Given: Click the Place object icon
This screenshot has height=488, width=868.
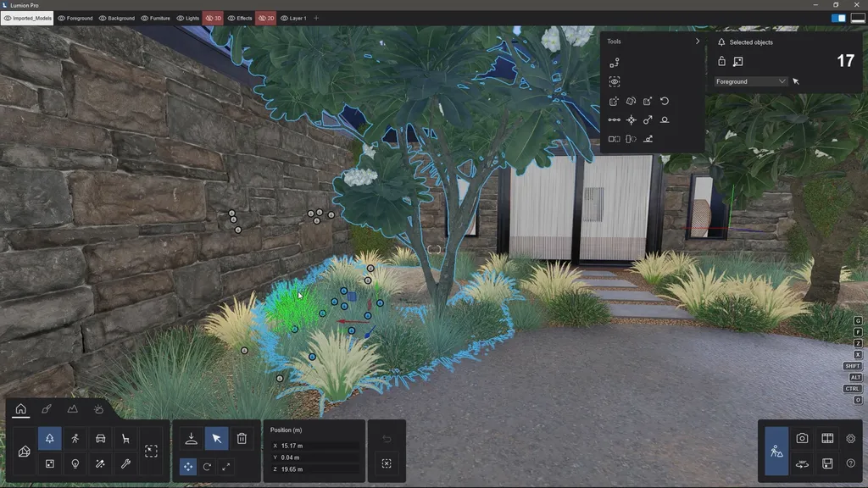Looking at the screenshot, I should coord(191,438).
